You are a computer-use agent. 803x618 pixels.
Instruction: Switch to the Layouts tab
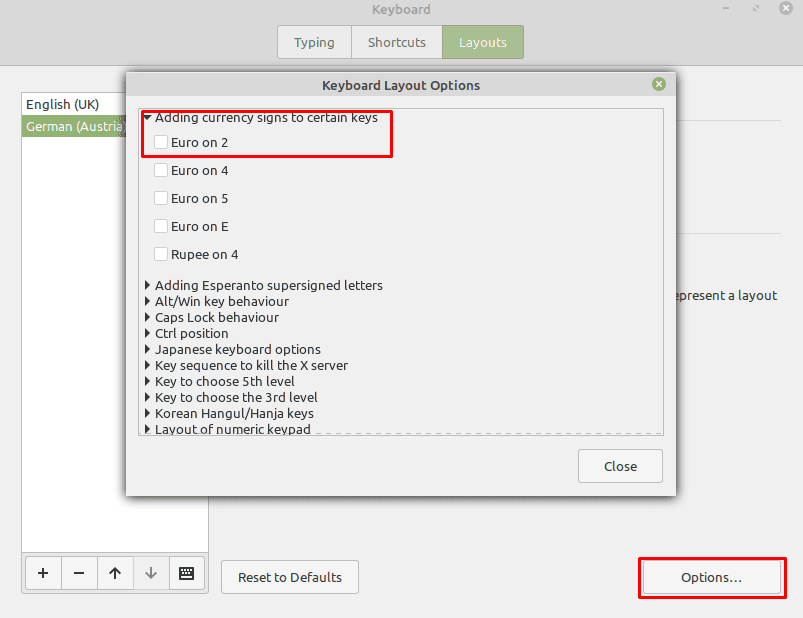coord(483,42)
